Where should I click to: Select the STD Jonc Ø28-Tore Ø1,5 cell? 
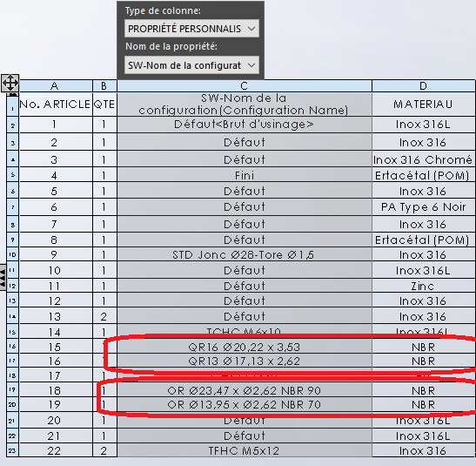click(x=245, y=254)
